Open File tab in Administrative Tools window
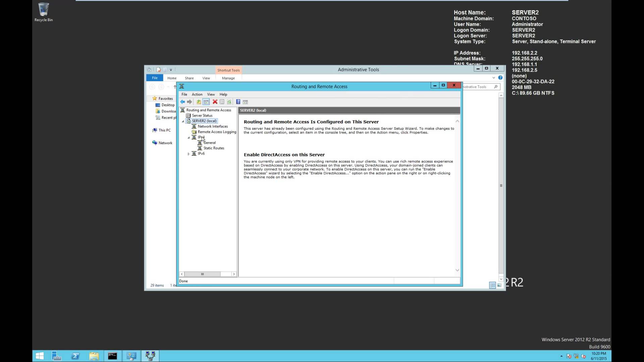The height and width of the screenshot is (362, 644). point(155,78)
